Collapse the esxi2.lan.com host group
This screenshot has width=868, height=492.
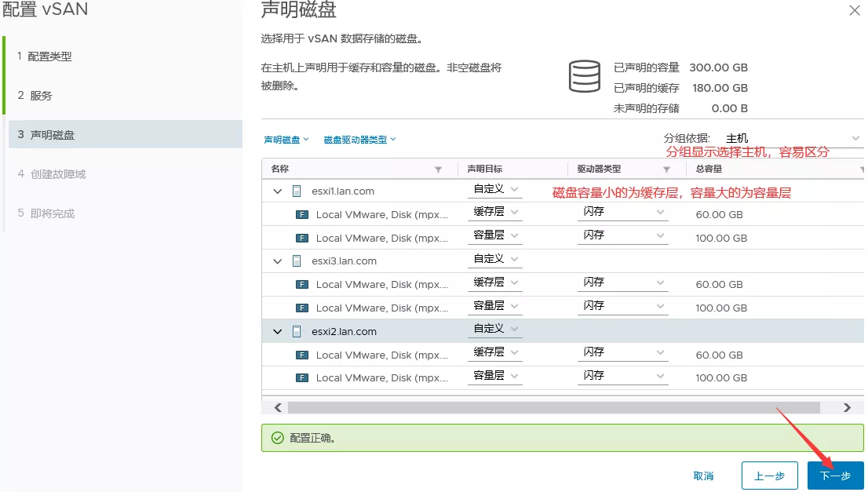277,332
